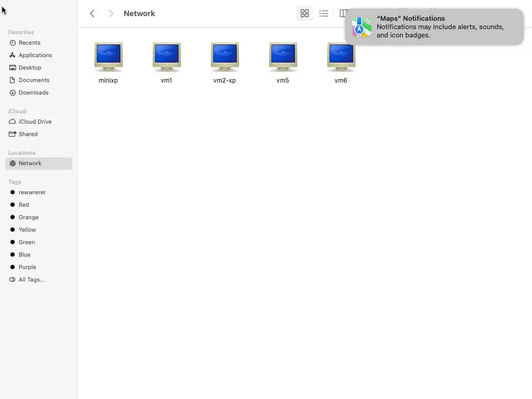Click the Maps app icon in notification
532x399 pixels.
pos(362,27)
